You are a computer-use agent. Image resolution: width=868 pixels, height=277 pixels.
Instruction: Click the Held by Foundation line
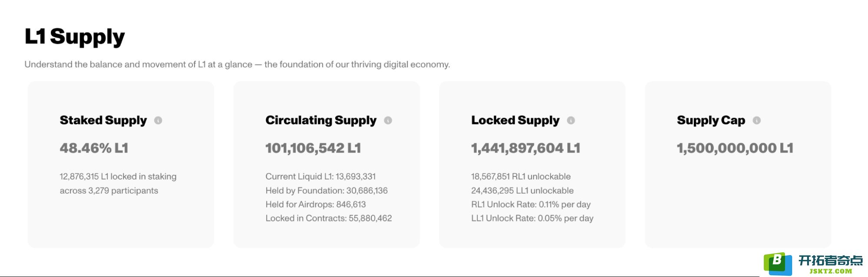327,190
